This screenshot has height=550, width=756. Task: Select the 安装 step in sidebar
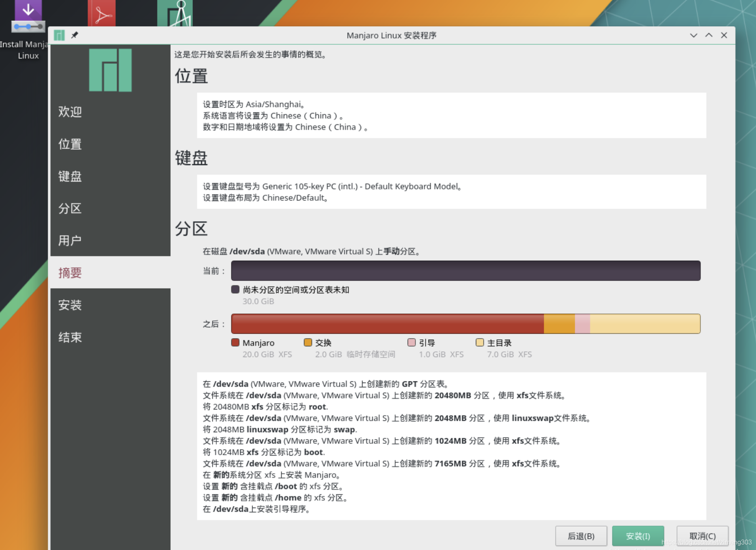(110, 305)
